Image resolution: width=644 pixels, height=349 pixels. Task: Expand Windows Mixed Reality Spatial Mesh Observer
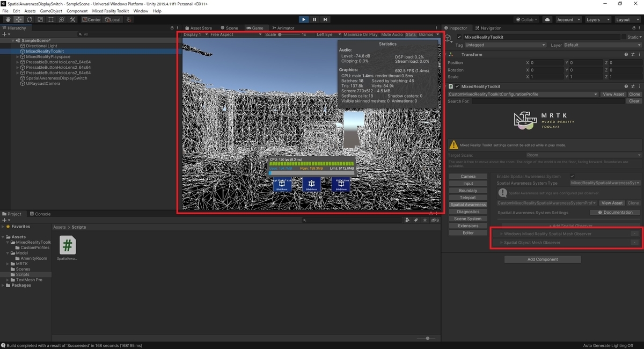(501, 234)
